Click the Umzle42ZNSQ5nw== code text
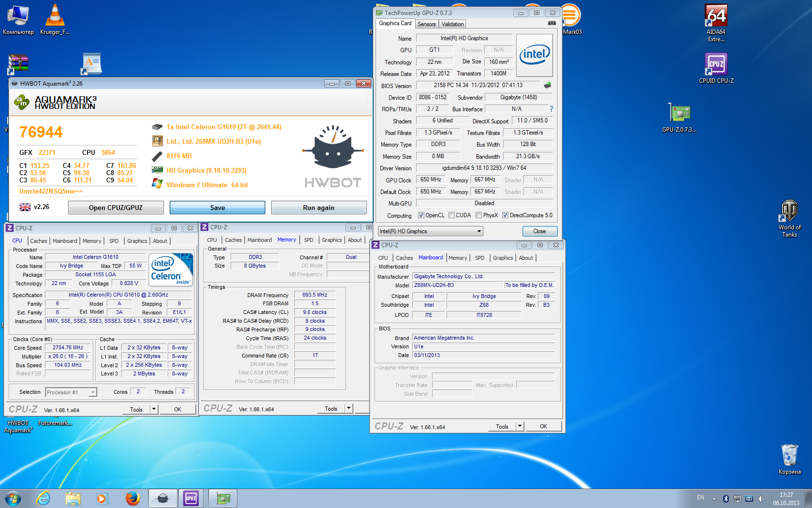The image size is (812, 508). [x=51, y=191]
